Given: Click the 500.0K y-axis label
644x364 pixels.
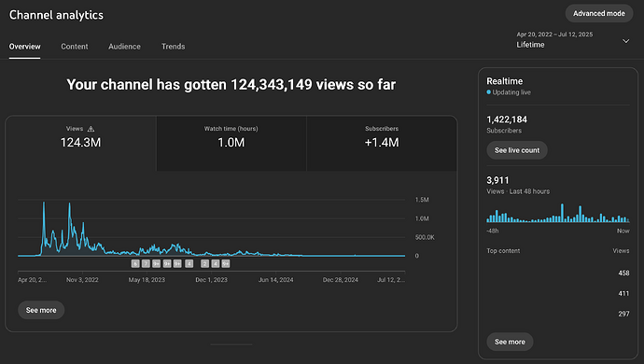Looking at the screenshot, I should click(425, 237).
